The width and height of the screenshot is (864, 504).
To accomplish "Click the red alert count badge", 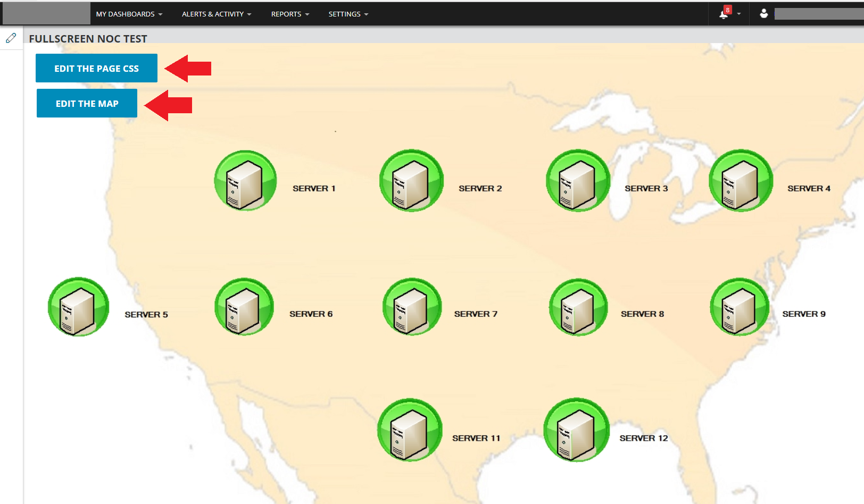I will (728, 10).
